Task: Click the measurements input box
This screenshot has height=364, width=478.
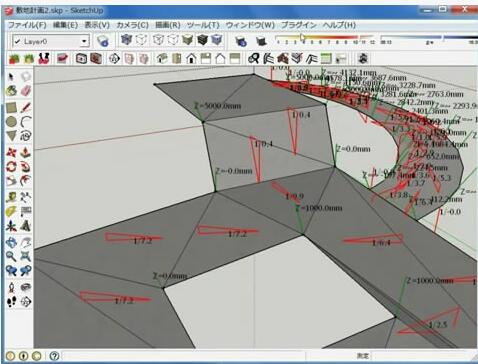Action: (x=423, y=356)
